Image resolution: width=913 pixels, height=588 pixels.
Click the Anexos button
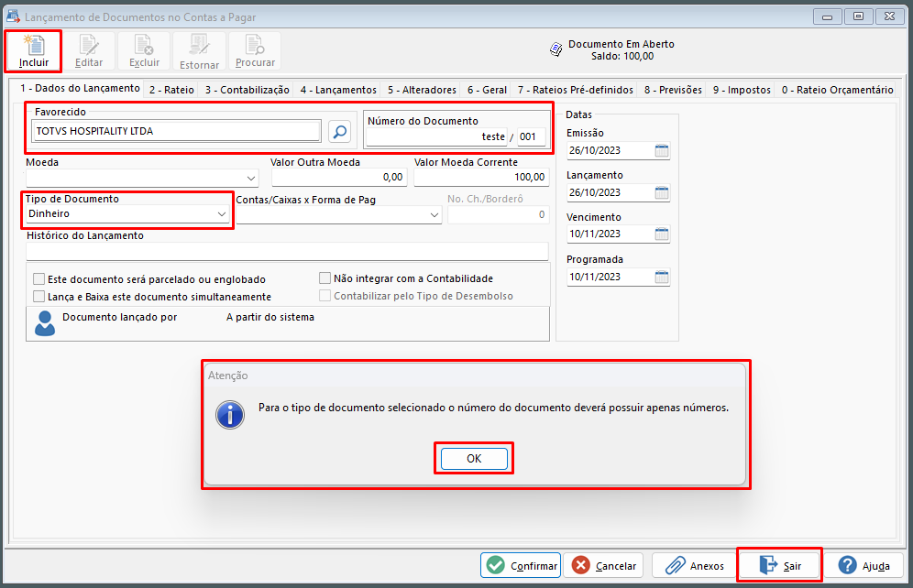point(694,565)
